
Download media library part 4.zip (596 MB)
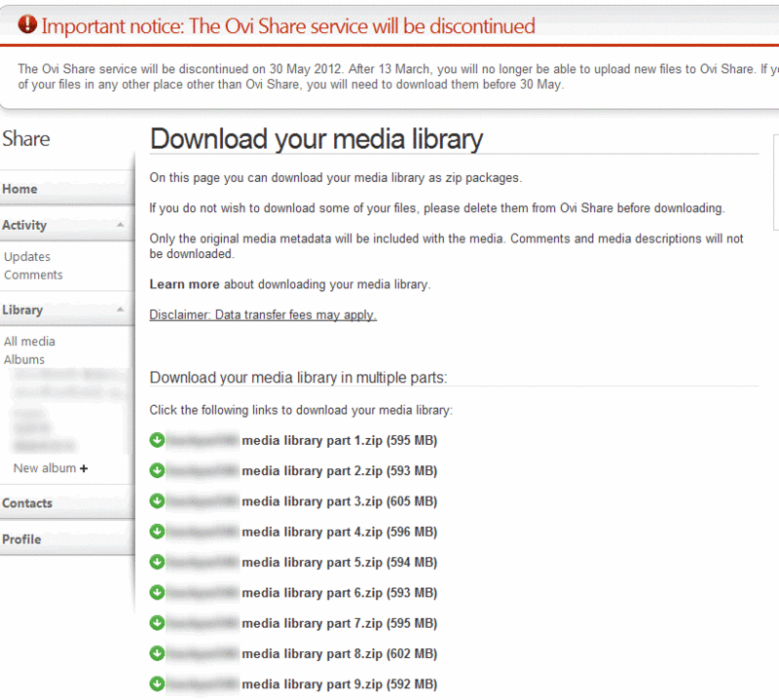(x=339, y=533)
